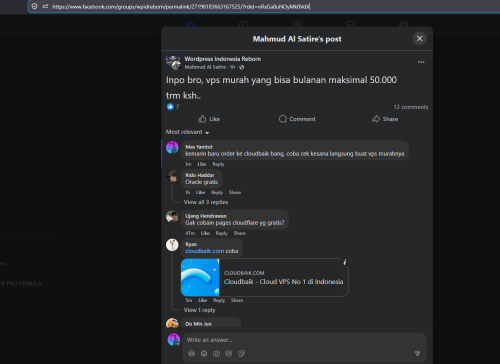This screenshot has width=500, height=364.
Task: Click the Mas Yamtot commenter name
Action: pos(199,147)
